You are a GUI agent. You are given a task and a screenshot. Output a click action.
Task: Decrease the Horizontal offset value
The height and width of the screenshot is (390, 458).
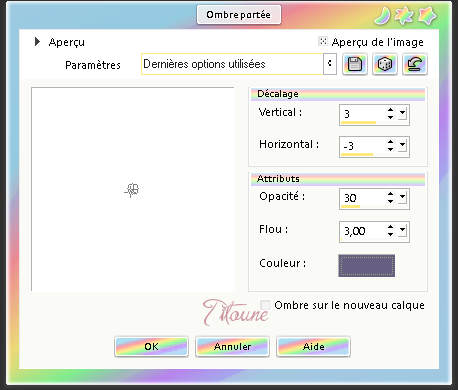(390, 149)
